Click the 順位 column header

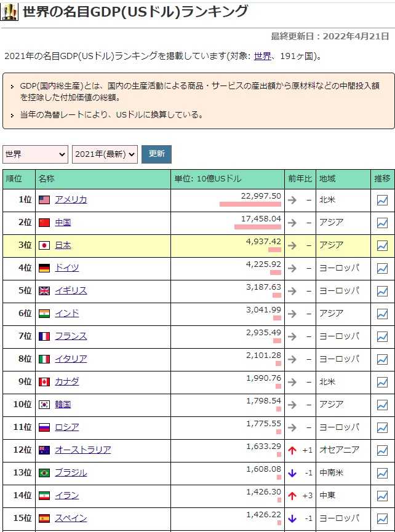(x=14, y=179)
